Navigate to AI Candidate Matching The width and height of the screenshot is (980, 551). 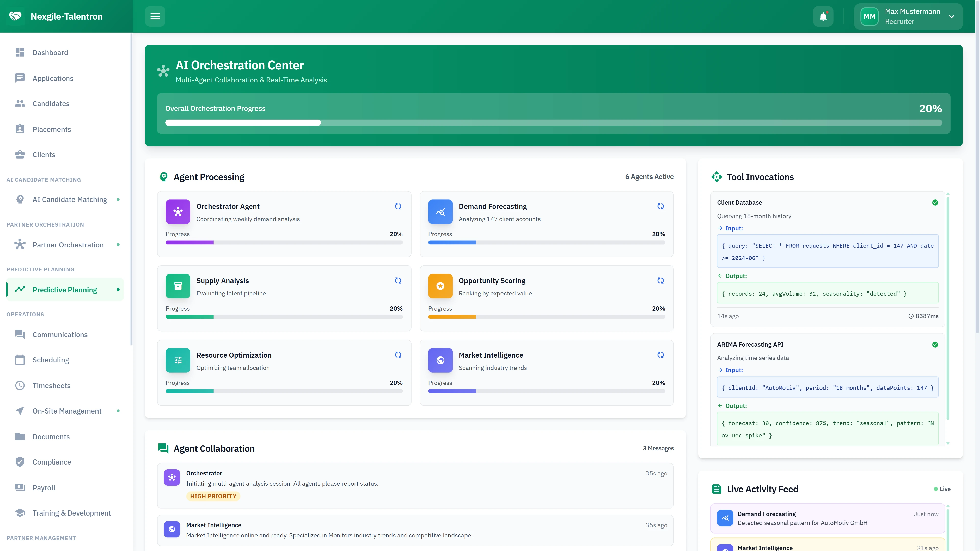pos(70,199)
